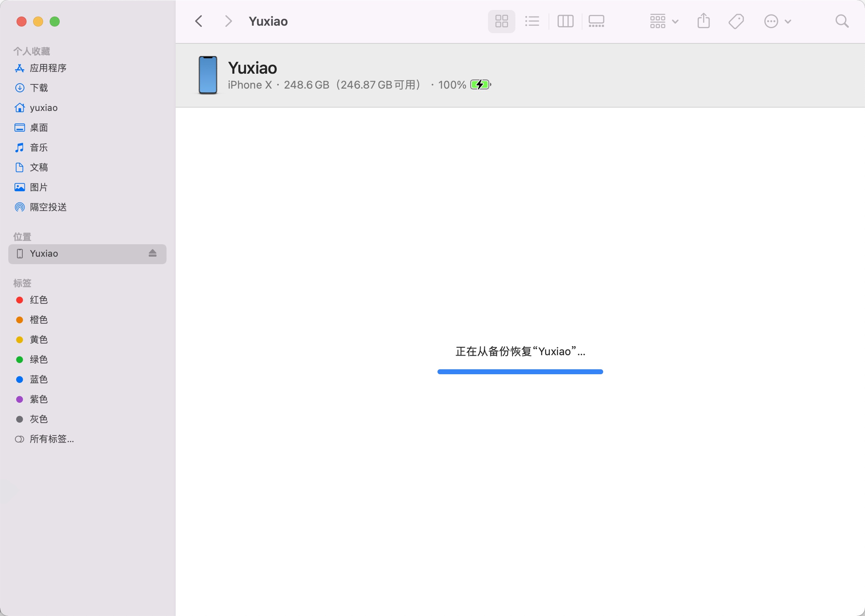Viewport: 865px width, 616px height.
Task: Click the tag edit icon
Action: tap(736, 21)
